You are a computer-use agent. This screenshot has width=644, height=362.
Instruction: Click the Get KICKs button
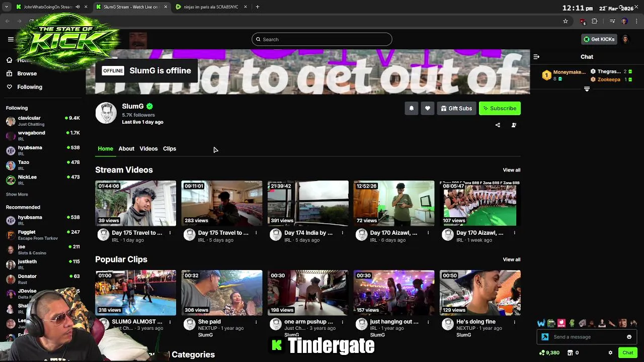[x=599, y=39]
